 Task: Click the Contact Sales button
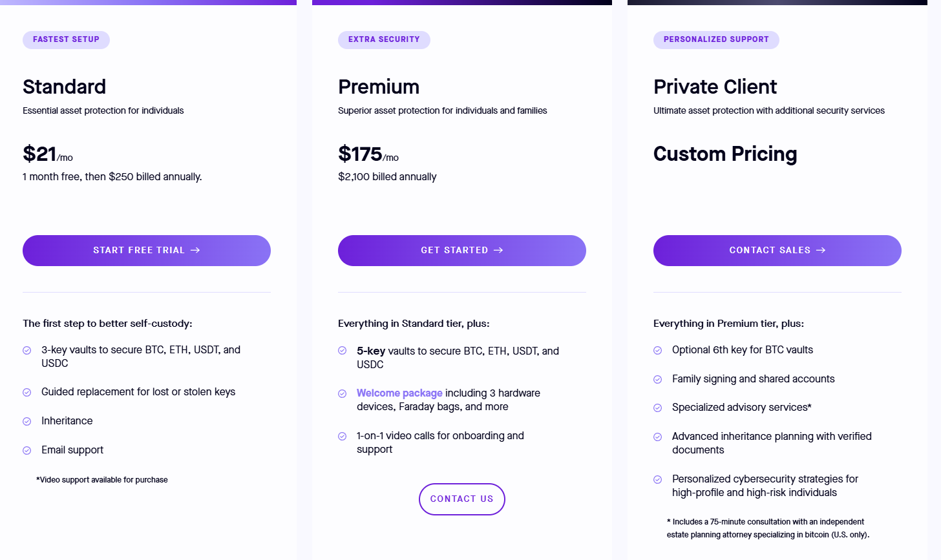[777, 251]
